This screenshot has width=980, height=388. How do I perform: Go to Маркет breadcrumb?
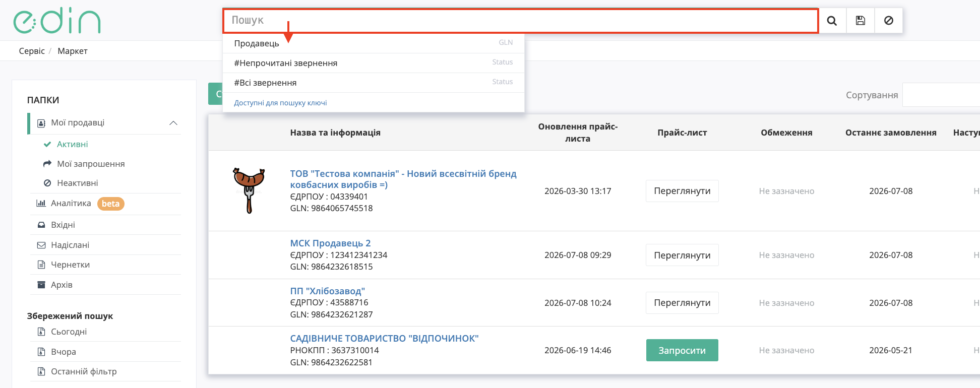(73, 51)
